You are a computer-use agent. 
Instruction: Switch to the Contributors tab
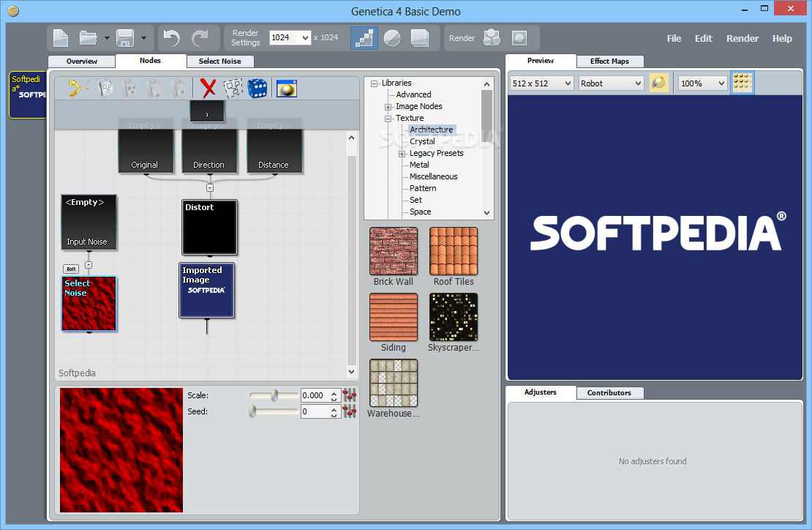point(609,392)
